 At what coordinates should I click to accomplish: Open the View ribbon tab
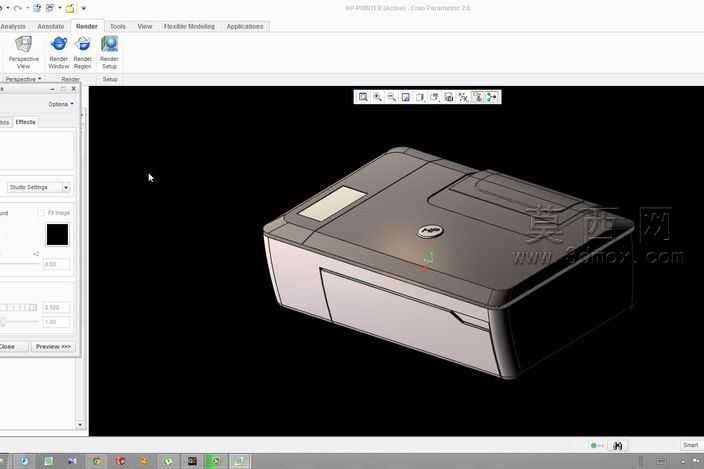pyautogui.click(x=145, y=26)
